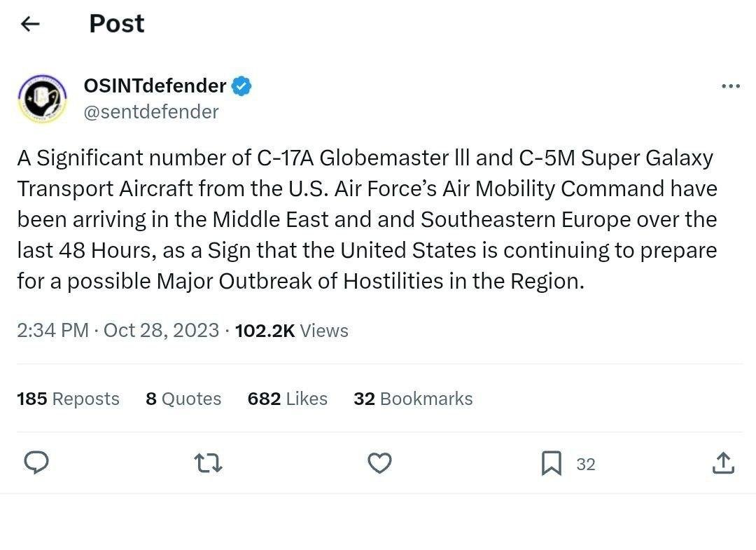Click the 102.2K Views count
The height and width of the screenshot is (550, 756).
pyautogui.click(x=291, y=330)
